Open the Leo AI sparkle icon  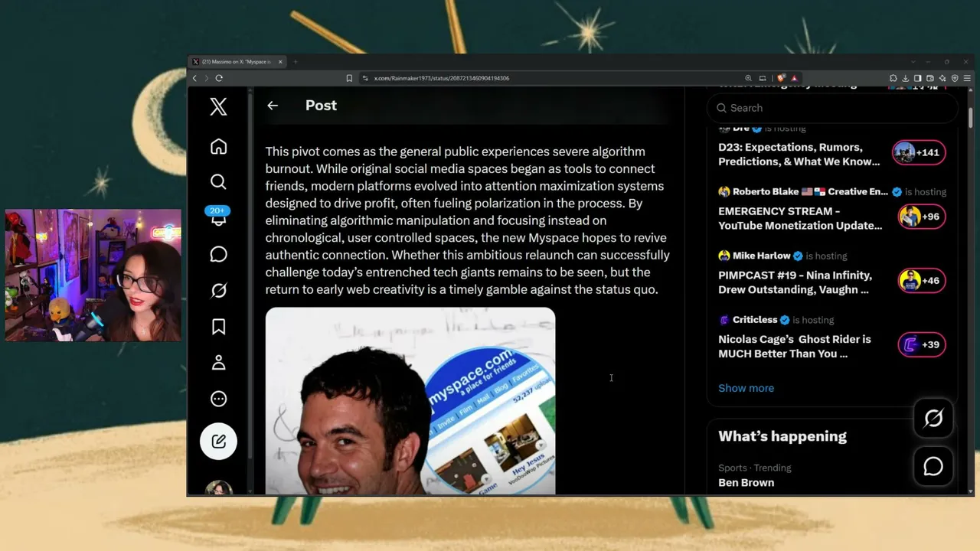pyautogui.click(x=942, y=78)
